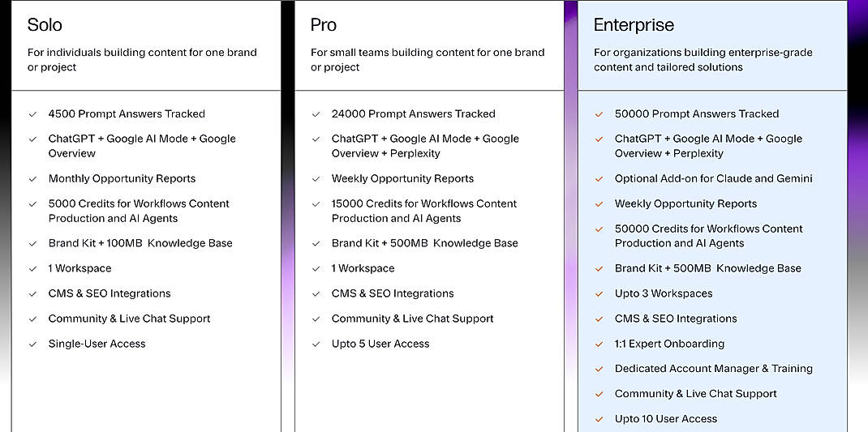Click orange checkmark beside Upto 10 User Access
Image resolution: width=868 pixels, height=432 pixels.
click(599, 419)
